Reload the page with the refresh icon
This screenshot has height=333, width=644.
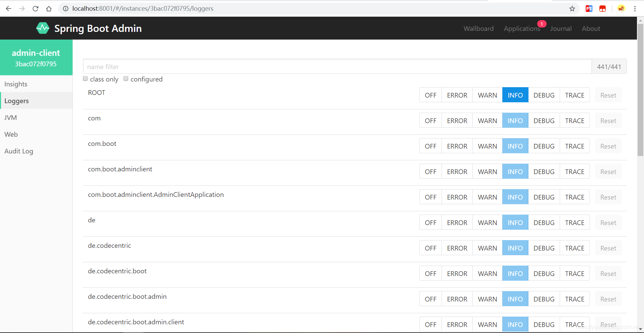click(x=36, y=8)
